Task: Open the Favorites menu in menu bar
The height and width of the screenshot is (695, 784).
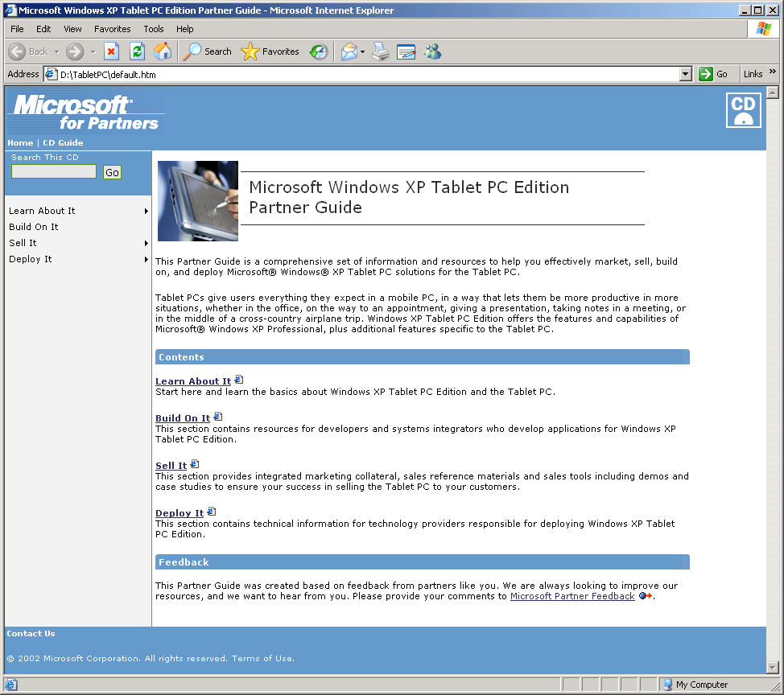Action: pos(113,29)
